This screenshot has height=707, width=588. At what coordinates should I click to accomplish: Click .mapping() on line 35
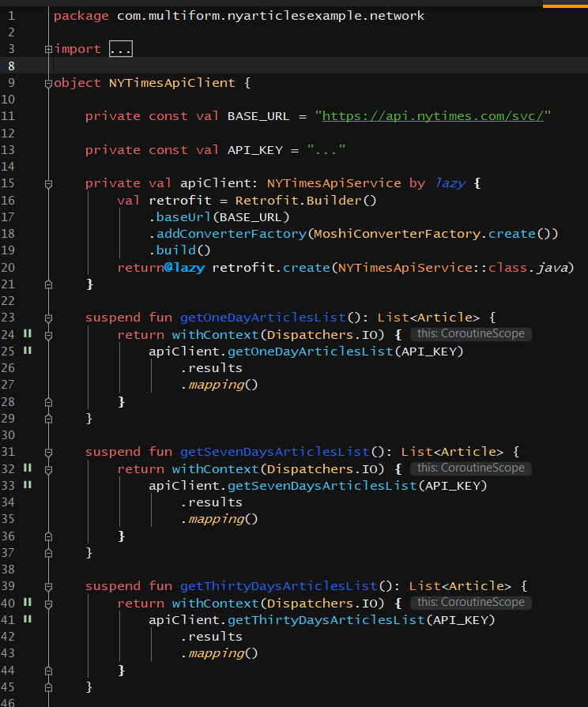[219, 520]
